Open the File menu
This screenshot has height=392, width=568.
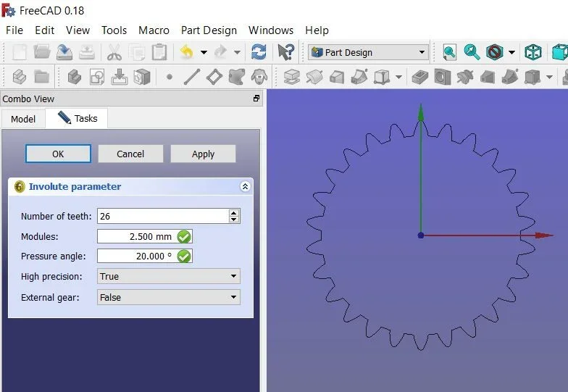14,30
